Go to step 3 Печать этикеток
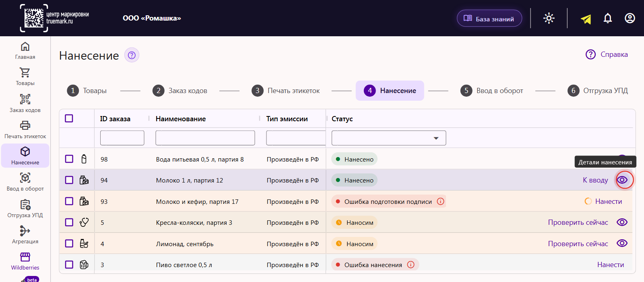This screenshot has width=644, height=282. [286, 91]
